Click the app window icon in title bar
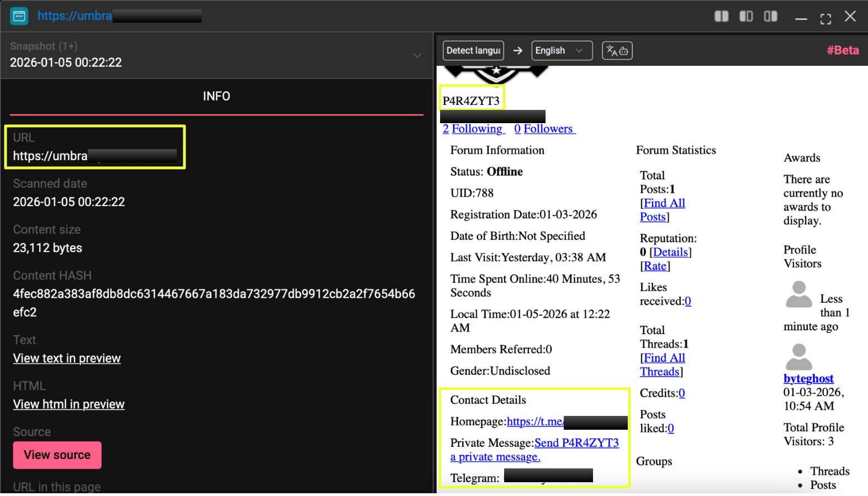This screenshot has height=496, width=868. point(19,16)
